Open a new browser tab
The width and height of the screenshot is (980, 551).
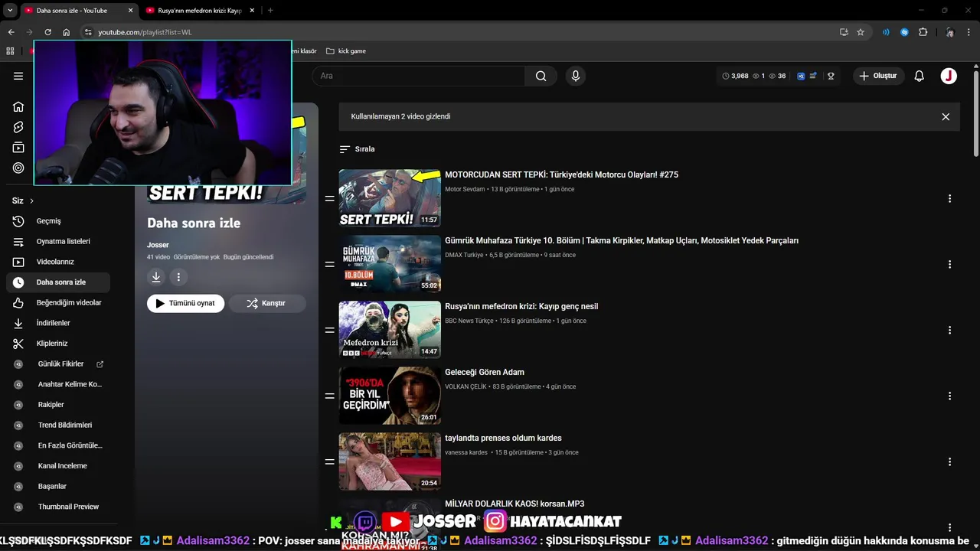270,11
